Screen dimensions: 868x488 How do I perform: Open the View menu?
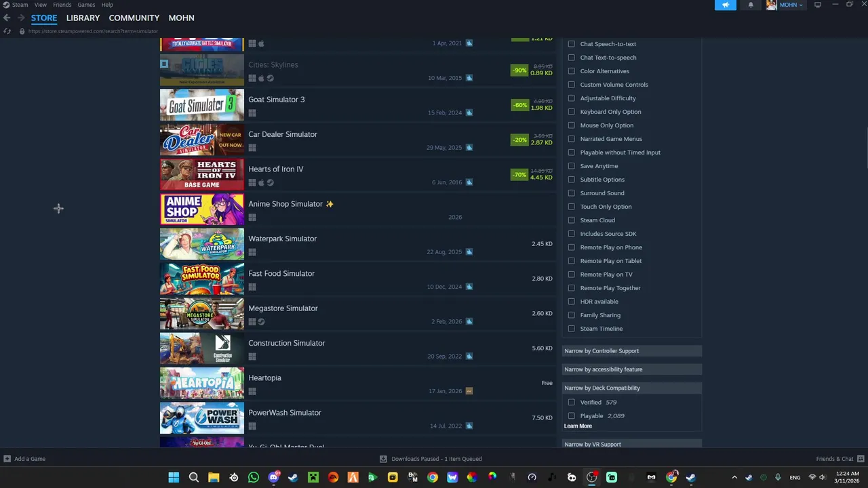pyautogui.click(x=41, y=5)
